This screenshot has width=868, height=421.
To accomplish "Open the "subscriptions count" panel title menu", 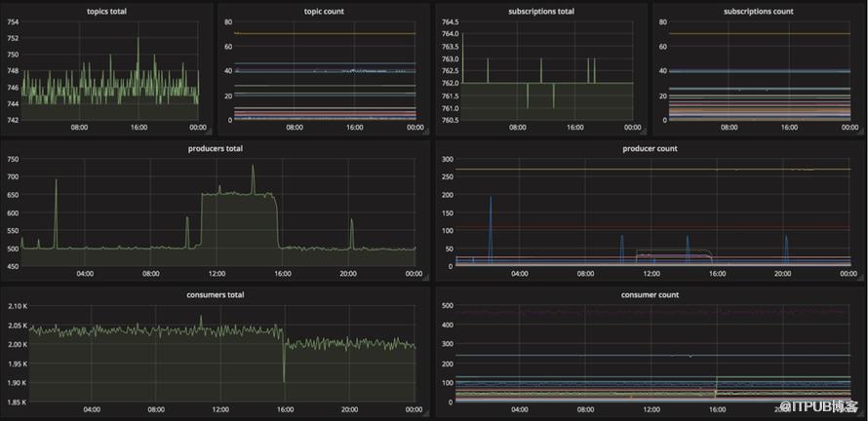I will point(759,11).
